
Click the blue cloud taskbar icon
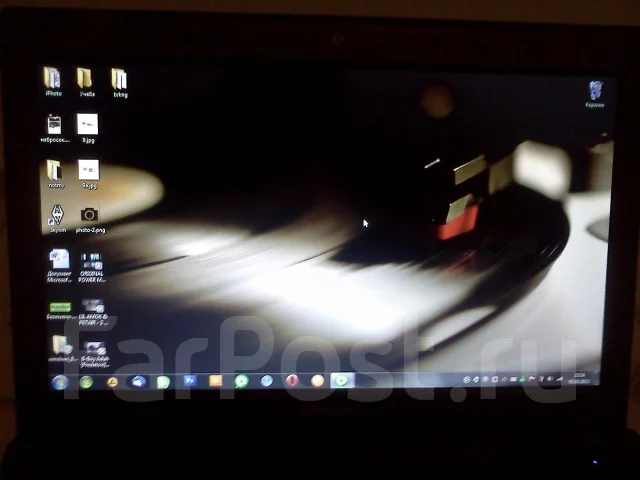(139, 382)
